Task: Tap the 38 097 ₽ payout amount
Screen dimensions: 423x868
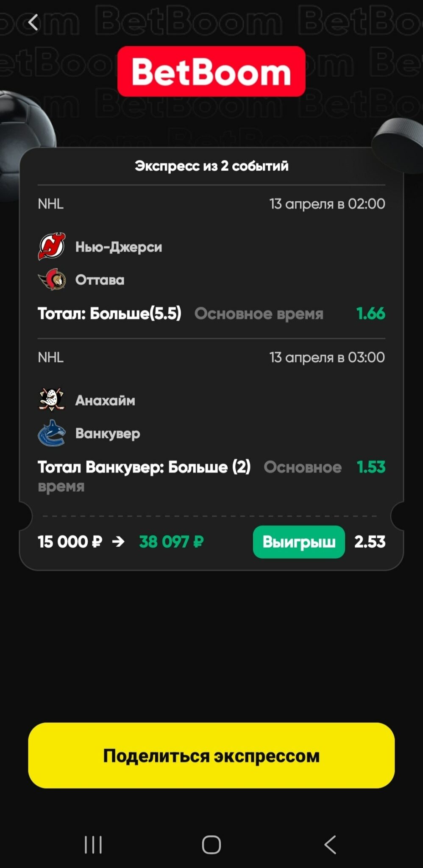Action: pos(172,542)
